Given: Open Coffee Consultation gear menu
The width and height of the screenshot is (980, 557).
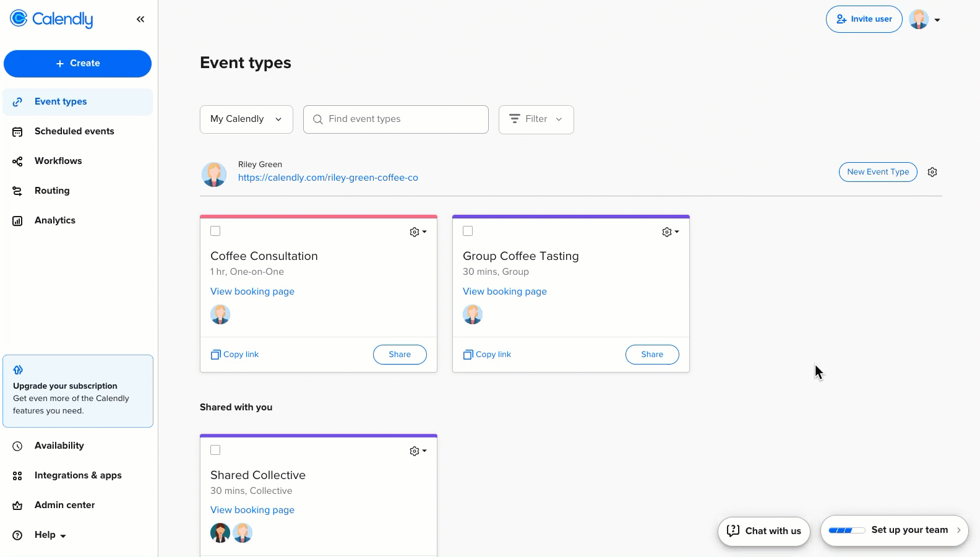Looking at the screenshot, I should [x=418, y=232].
